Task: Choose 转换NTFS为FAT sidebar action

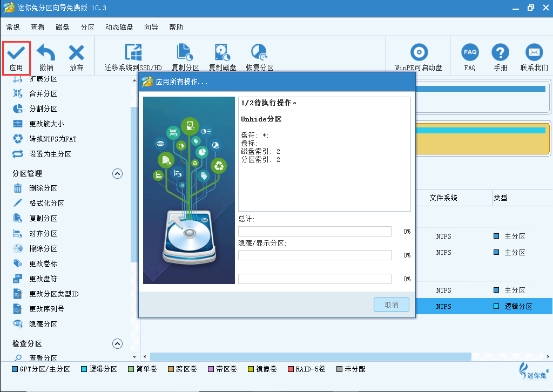Action: [x=45, y=139]
